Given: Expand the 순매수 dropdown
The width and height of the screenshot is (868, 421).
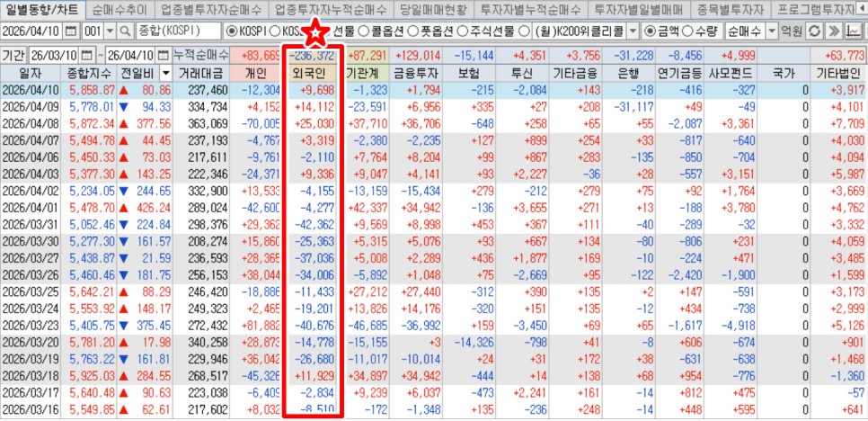Looking at the screenshot, I should click(x=771, y=31).
